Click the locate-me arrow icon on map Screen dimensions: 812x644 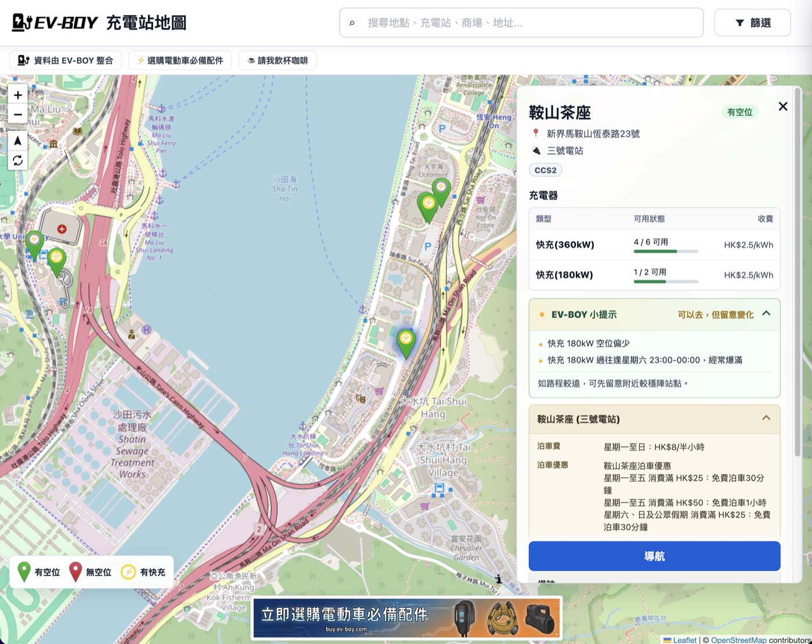[17, 140]
